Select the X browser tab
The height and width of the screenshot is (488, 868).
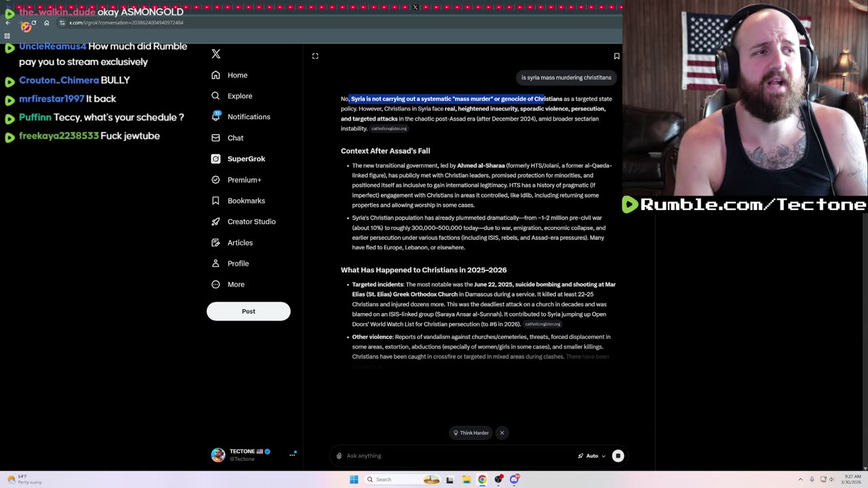pos(415,7)
